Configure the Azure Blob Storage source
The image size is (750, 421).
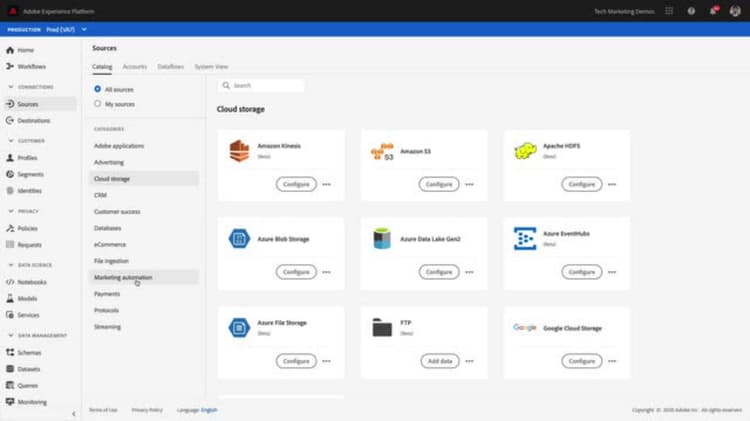[x=296, y=272]
